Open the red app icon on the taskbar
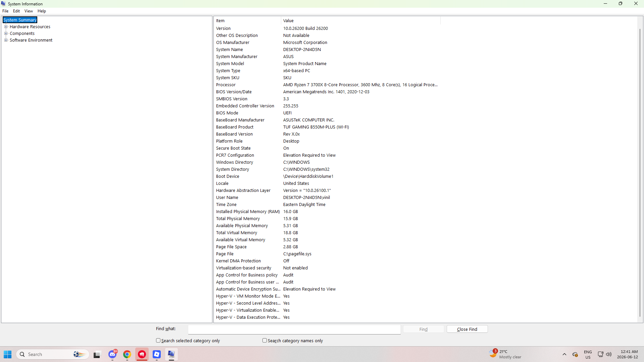Screen dimensions: 644x362 [x=142, y=354]
